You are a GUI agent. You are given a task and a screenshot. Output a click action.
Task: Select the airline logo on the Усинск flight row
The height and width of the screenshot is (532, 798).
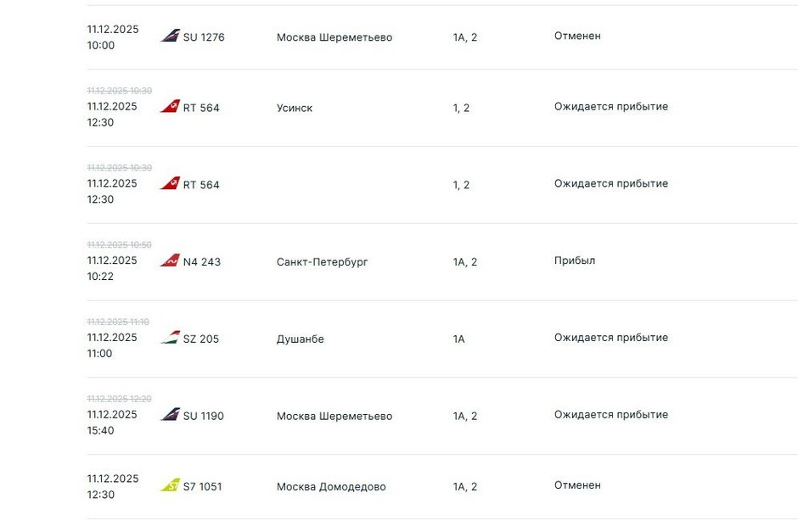click(x=170, y=107)
